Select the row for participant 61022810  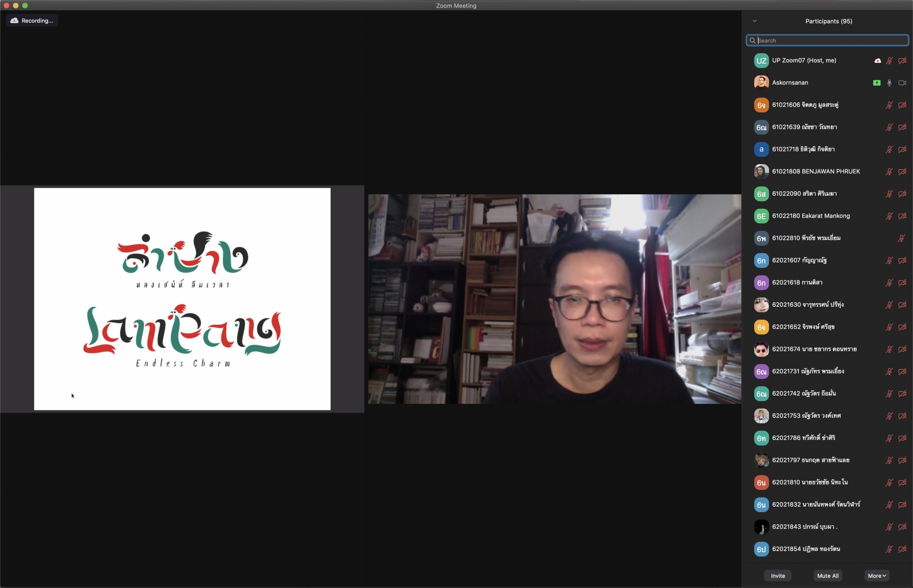pos(827,238)
